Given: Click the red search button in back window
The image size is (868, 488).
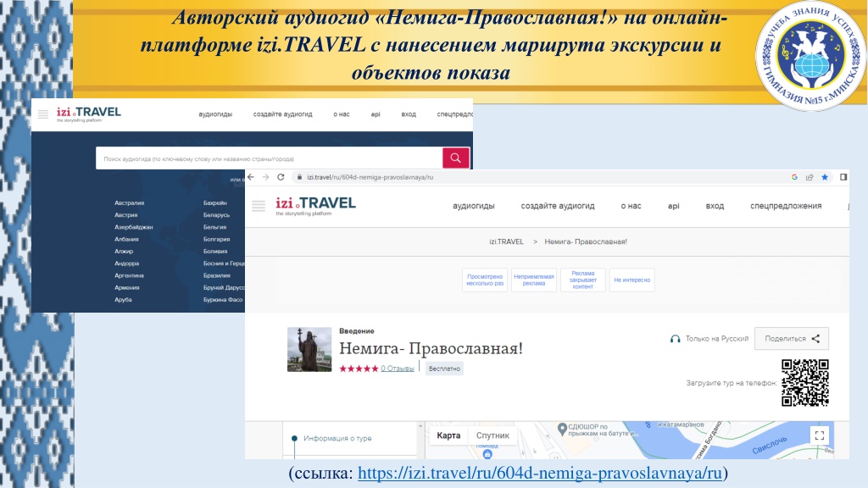Looking at the screenshot, I should (x=455, y=158).
